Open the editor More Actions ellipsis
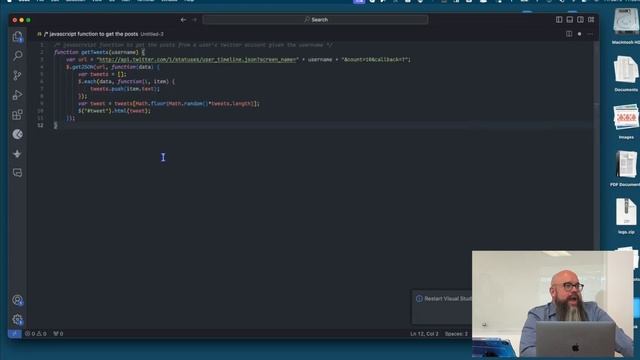This screenshot has height=360, width=640. click(x=590, y=34)
